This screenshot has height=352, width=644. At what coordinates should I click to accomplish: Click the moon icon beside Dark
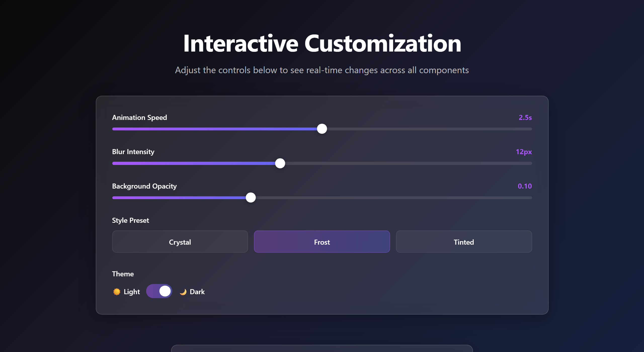[x=183, y=292]
